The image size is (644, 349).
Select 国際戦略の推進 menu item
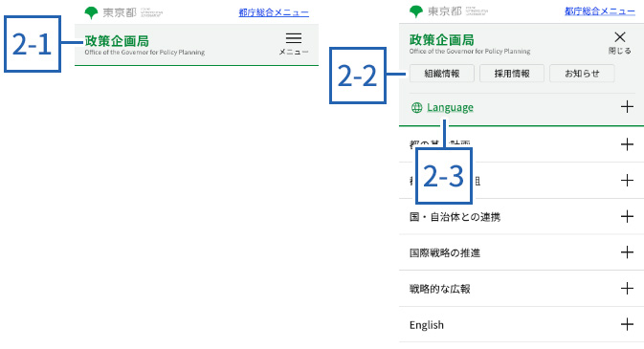click(x=445, y=252)
